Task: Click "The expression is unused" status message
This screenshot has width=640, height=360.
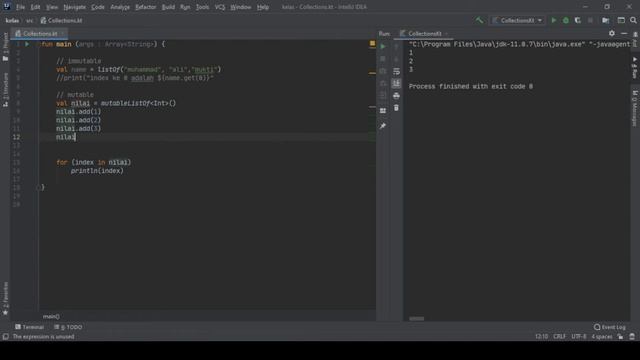Action: tap(43, 337)
